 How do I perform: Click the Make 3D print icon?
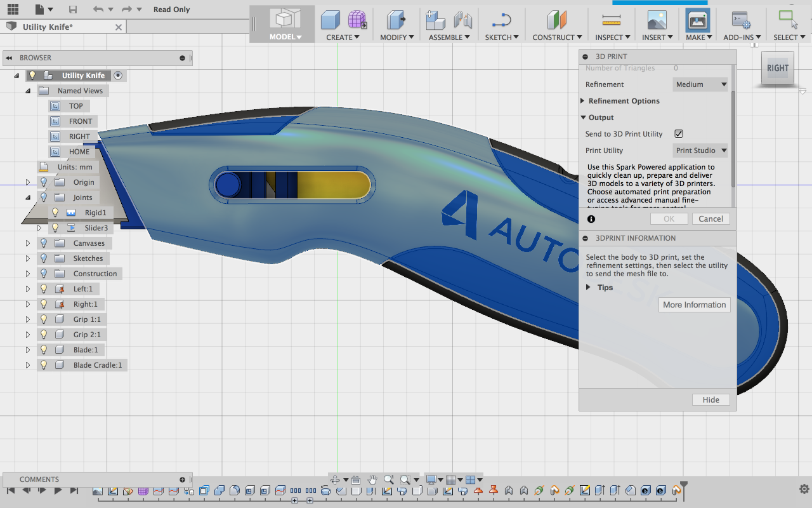pos(697,20)
